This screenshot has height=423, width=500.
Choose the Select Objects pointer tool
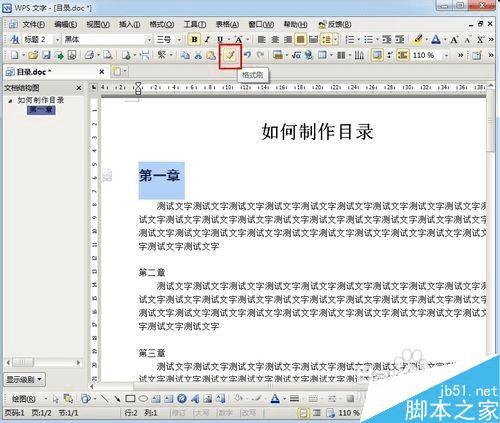55,399
